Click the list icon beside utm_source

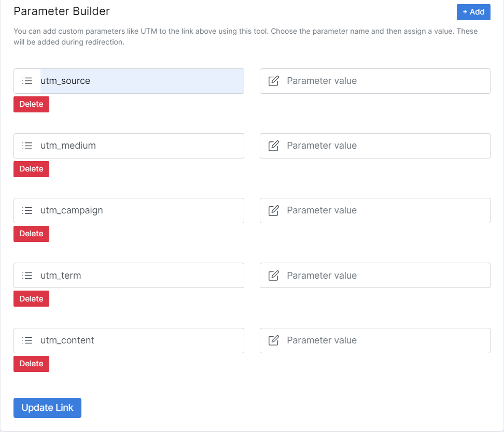tap(27, 81)
